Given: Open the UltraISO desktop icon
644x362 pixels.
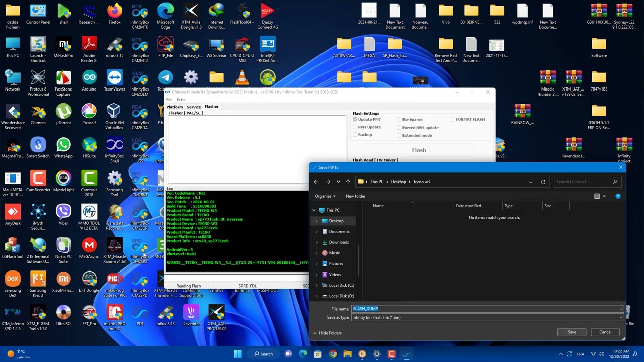Looking at the screenshot, I should 63,315.
